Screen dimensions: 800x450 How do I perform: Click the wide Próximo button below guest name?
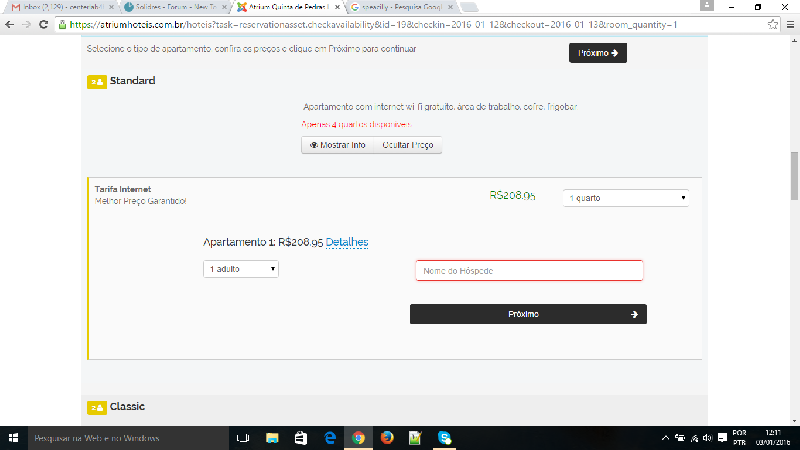click(x=528, y=314)
